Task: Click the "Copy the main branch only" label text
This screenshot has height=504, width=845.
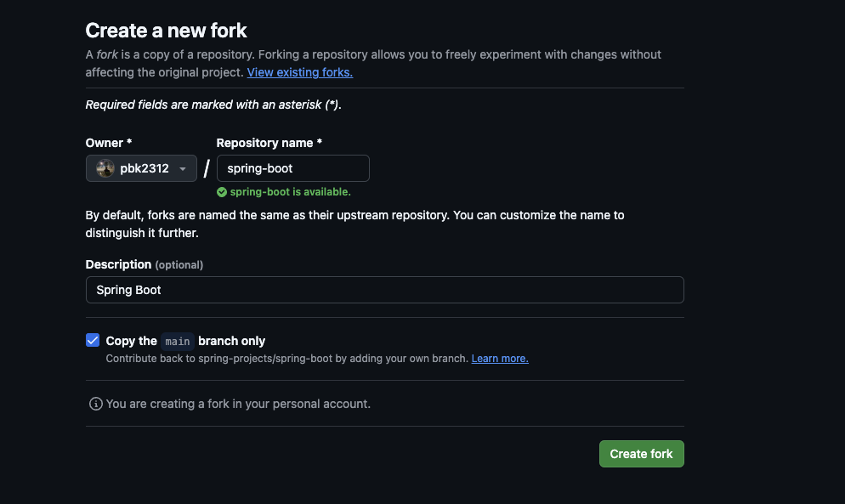Action: point(131,341)
